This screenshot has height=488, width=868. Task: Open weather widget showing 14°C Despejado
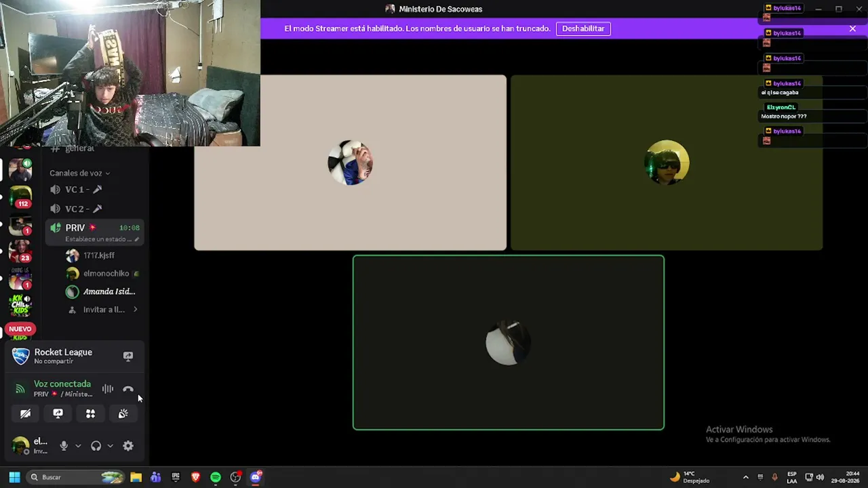[x=690, y=477]
